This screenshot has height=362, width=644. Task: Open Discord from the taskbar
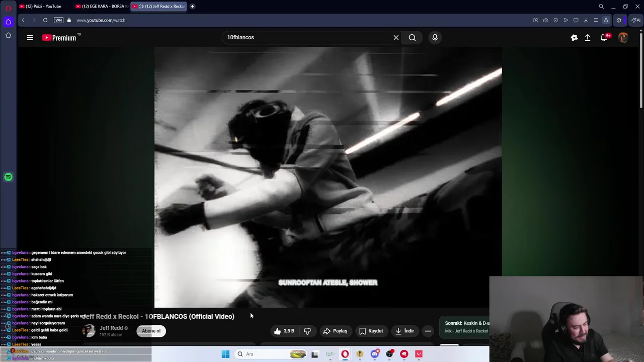[x=375, y=354]
